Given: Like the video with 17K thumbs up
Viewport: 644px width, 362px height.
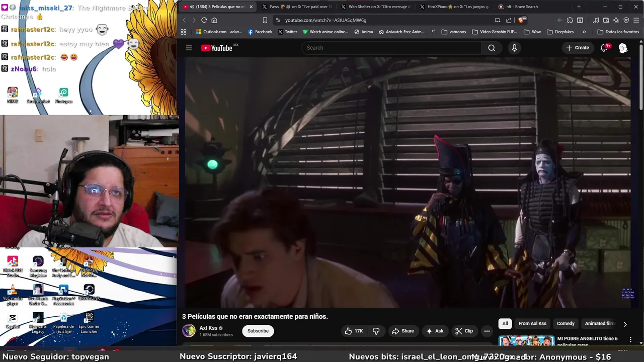Looking at the screenshot, I should (354, 331).
